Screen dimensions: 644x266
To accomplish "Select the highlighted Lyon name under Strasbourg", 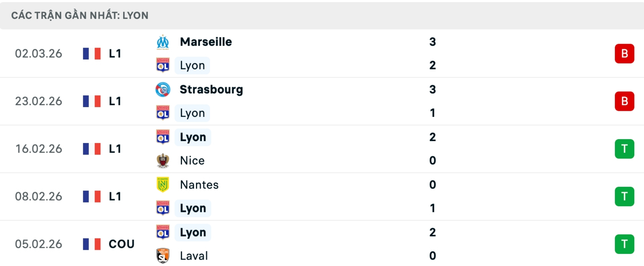I will coord(192,113).
